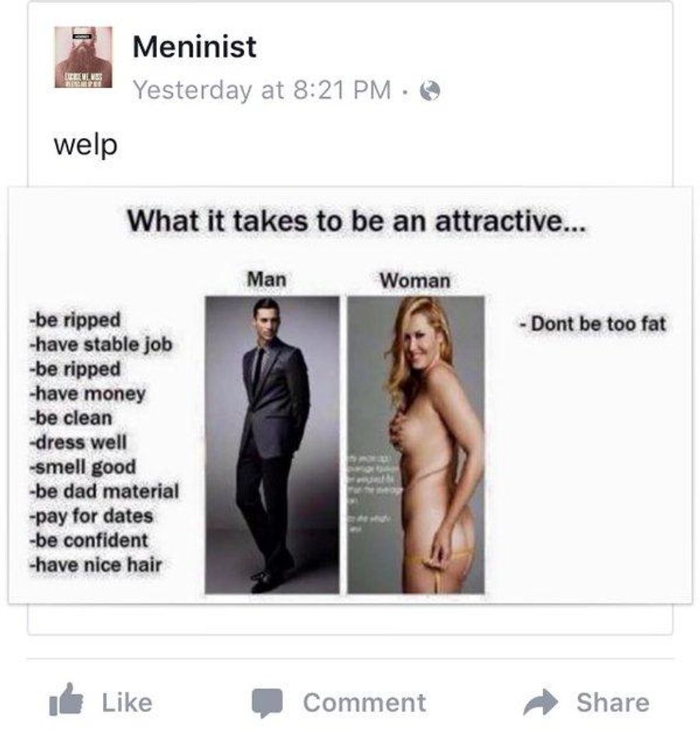The image size is (700, 742).
Task: Click the 'Man' column label
Action: pos(266,279)
